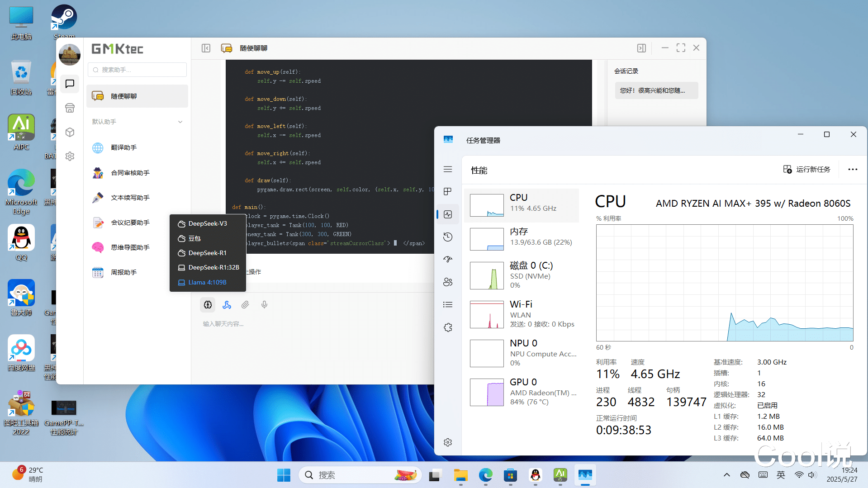868x488 pixels.
Task: Open GMKtec settings gear in left sidebar
Action: pos(70,156)
